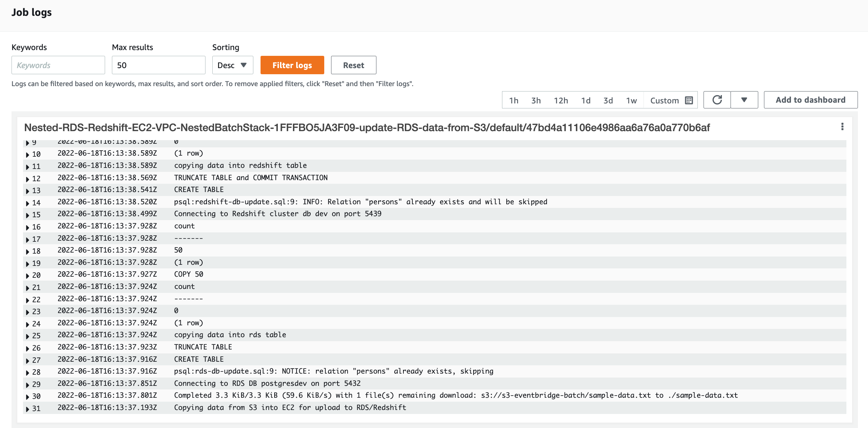Click message 'Connecting to Redshift cluster db dev on port 5439'
The width and height of the screenshot is (868, 428).
tap(278, 214)
